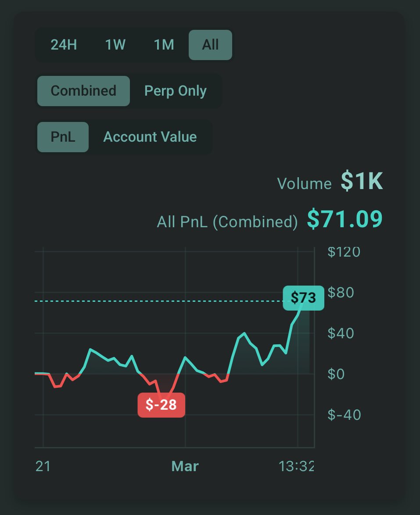Click the red $-28 low marker
The height and width of the screenshot is (515, 420).
coord(161,405)
